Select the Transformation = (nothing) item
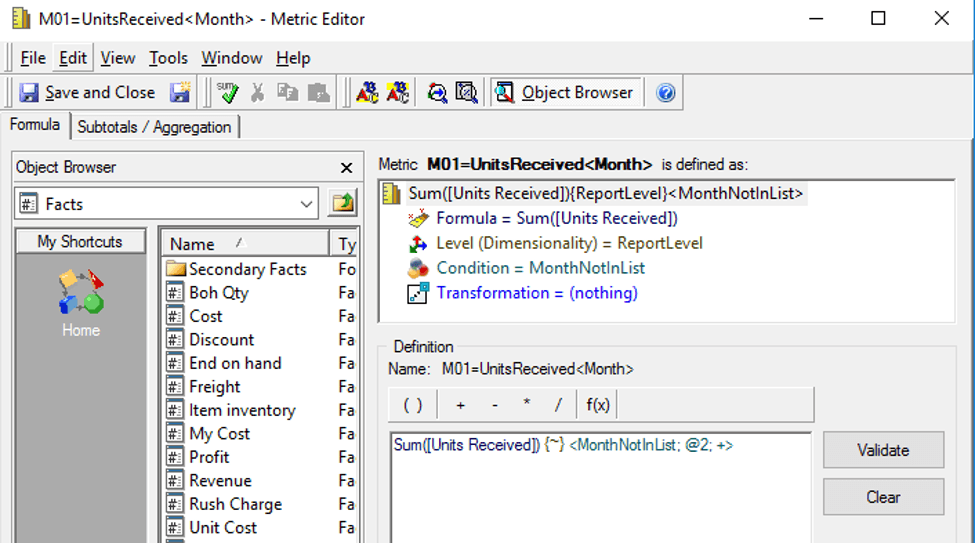Image resolution: width=977 pixels, height=543 pixels. (x=536, y=293)
